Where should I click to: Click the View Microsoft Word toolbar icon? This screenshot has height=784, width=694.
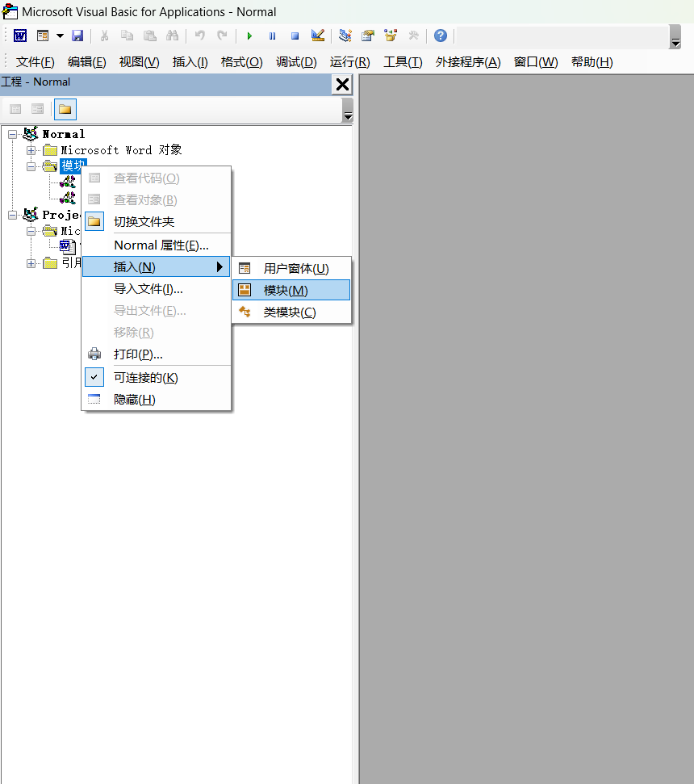tap(20, 36)
